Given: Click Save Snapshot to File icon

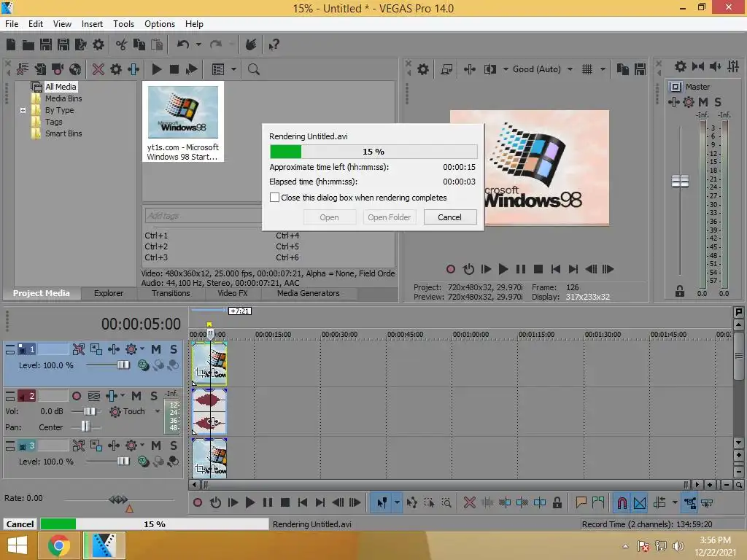Looking at the screenshot, I should coord(640,69).
